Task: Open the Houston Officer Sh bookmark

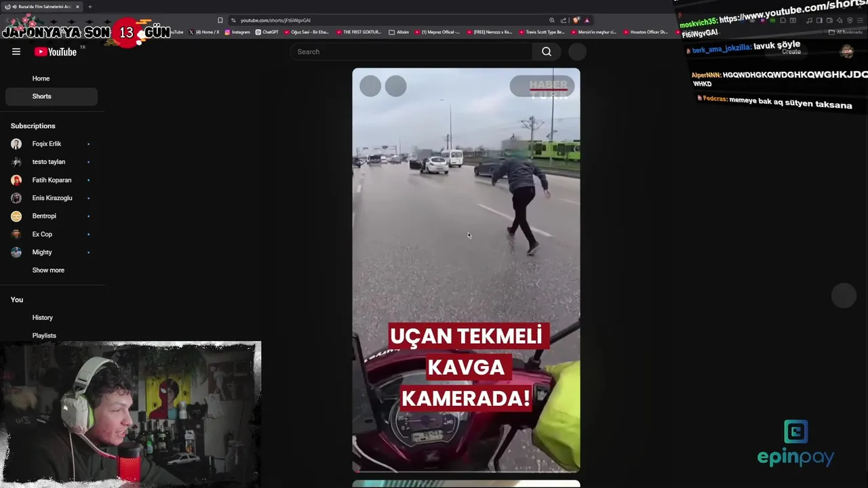Action: 646,32
